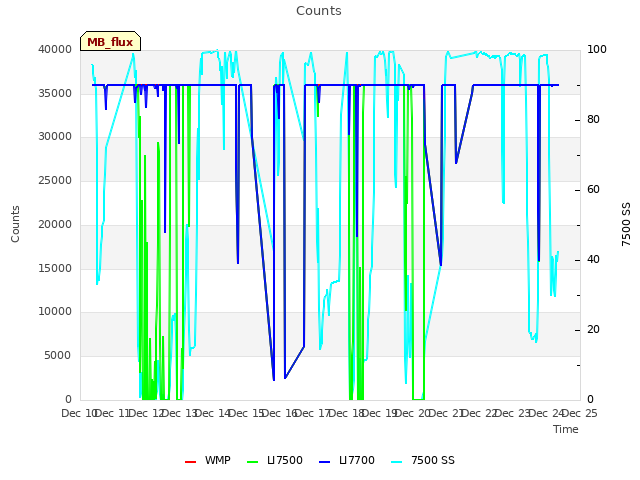Click the 60 tick label on right axis
640x480 pixels.
[593, 190]
